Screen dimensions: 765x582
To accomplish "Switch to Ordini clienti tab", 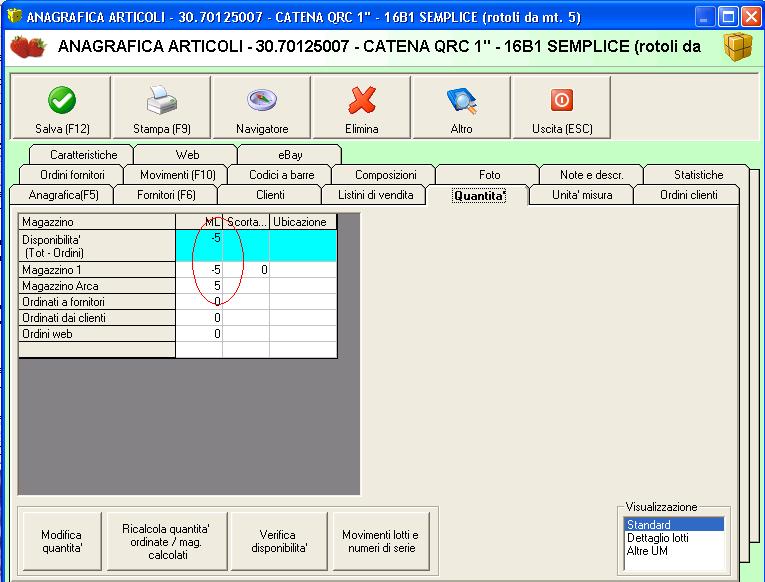I will pos(686,195).
